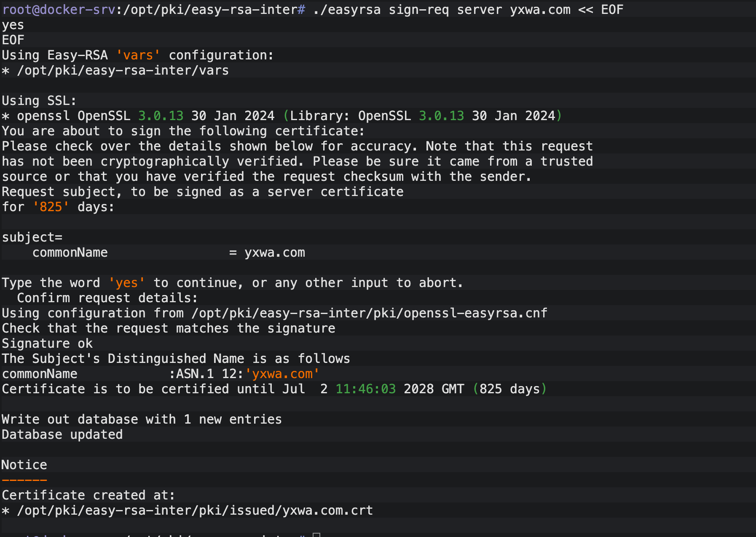Click the orange dashed line under Notice

(x=24, y=480)
